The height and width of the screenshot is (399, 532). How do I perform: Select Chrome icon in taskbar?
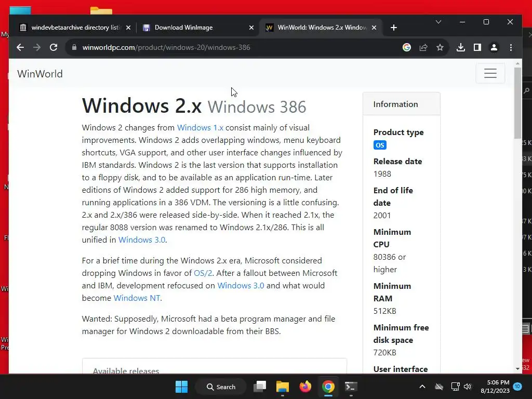328,387
